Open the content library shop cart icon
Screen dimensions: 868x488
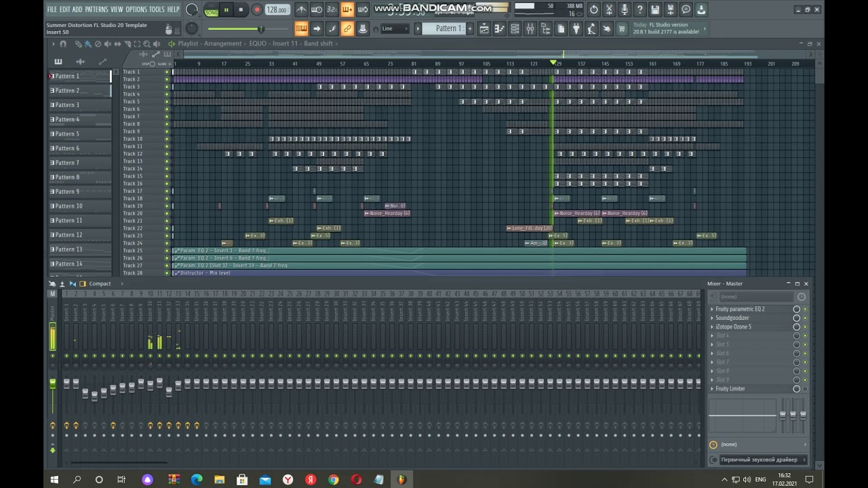coord(622,28)
